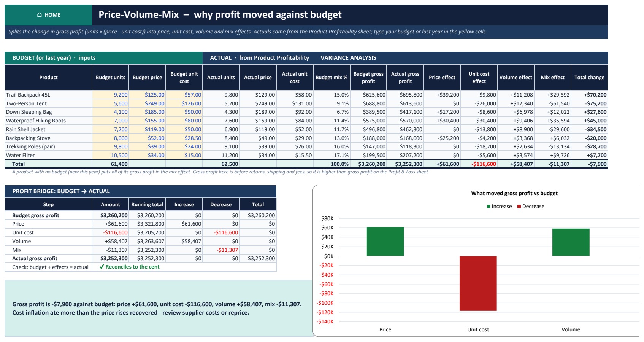
Task: Select the green Increase legend swatch
Action: coord(489,207)
